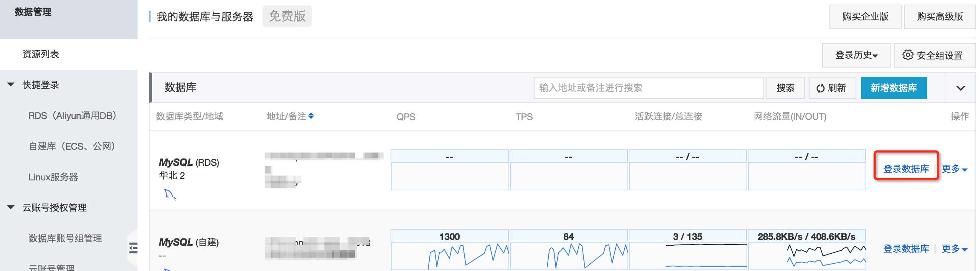Select Linux服务器 in sidebar
The height and width of the screenshot is (271, 980).
point(53,177)
